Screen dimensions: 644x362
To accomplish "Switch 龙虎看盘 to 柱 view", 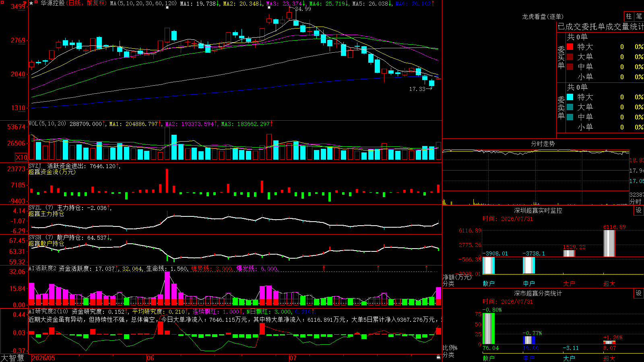I will [629, 16].
